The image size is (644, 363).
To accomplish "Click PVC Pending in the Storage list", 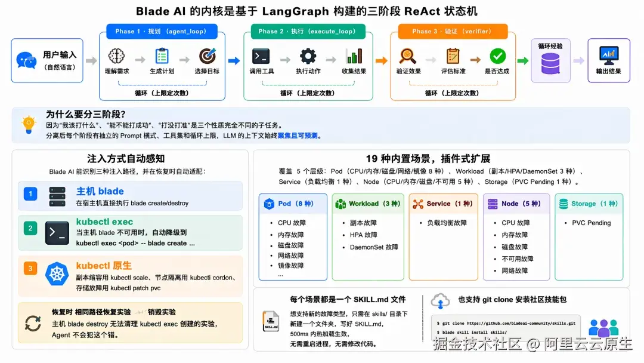I will pos(592,223).
